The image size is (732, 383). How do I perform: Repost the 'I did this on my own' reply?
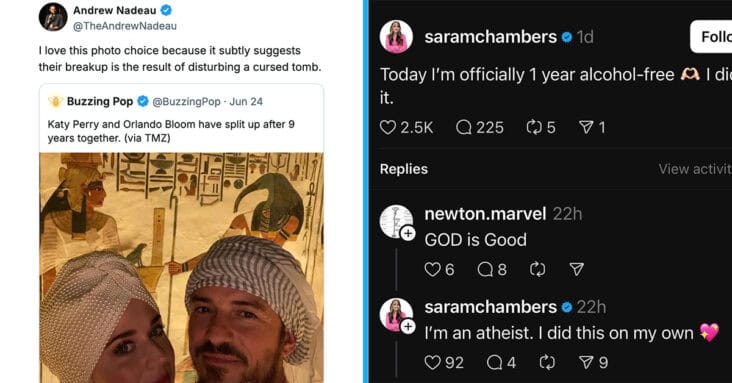coord(547,362)
